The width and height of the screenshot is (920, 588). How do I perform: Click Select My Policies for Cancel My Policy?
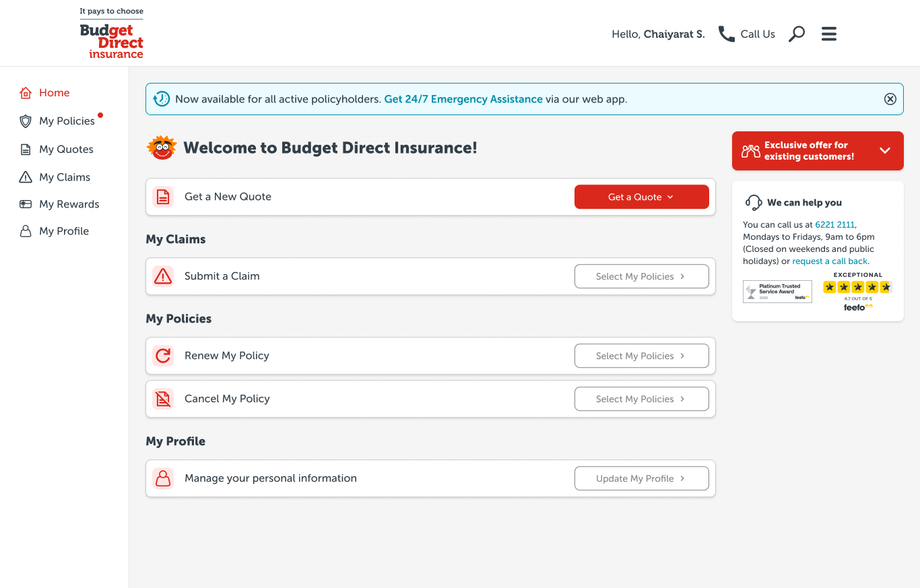(642, 399)
